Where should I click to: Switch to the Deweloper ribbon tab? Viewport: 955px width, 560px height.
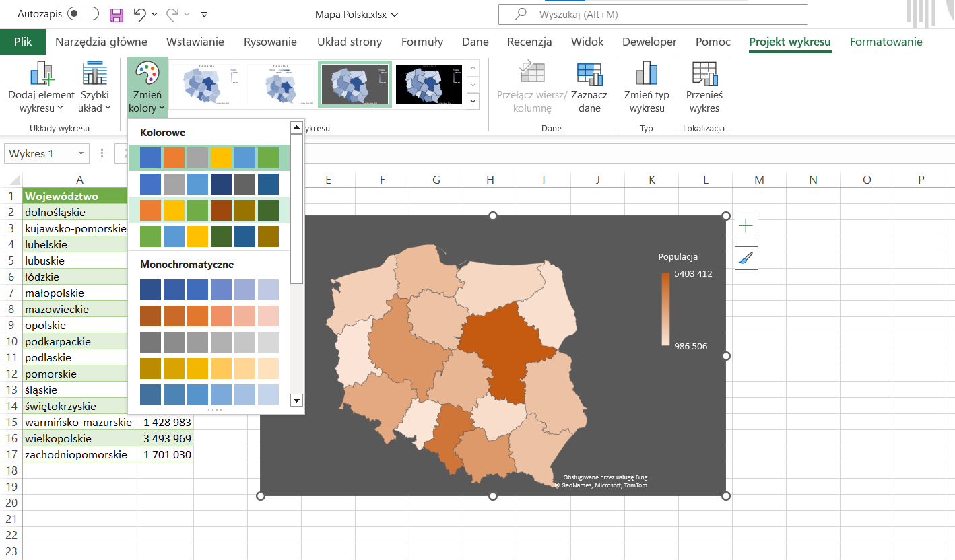[649, 42]
